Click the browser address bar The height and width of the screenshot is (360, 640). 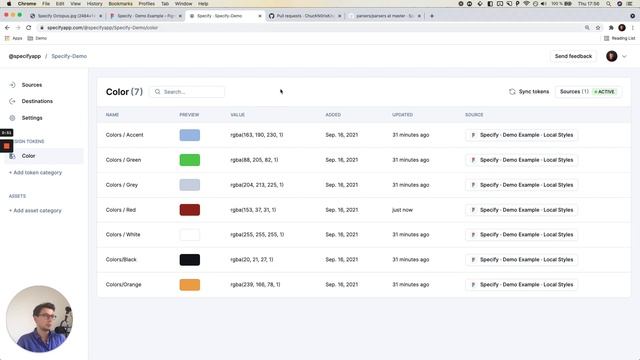[x=310, y=28]
